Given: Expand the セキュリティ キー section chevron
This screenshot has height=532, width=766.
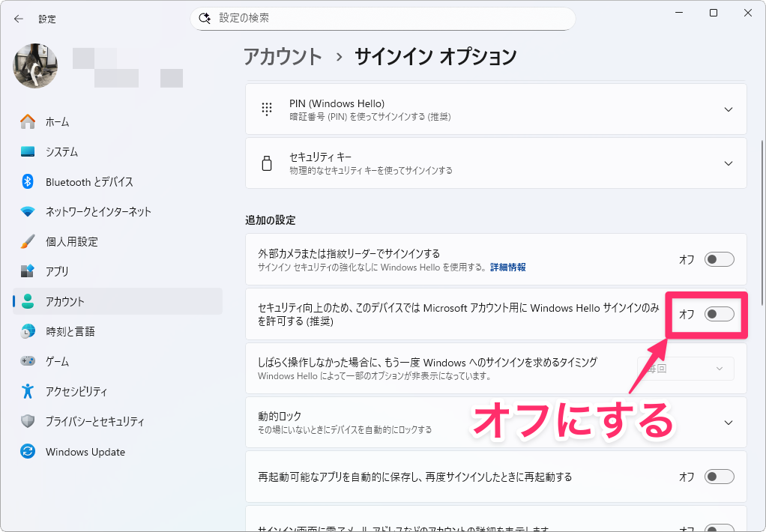Looking at the screenshot, I should 728,163.
